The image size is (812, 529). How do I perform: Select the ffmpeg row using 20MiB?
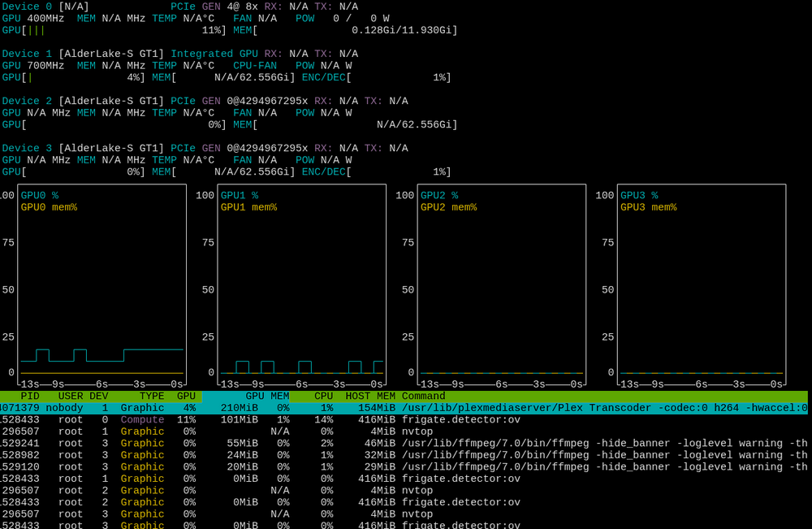click(404, 466)
